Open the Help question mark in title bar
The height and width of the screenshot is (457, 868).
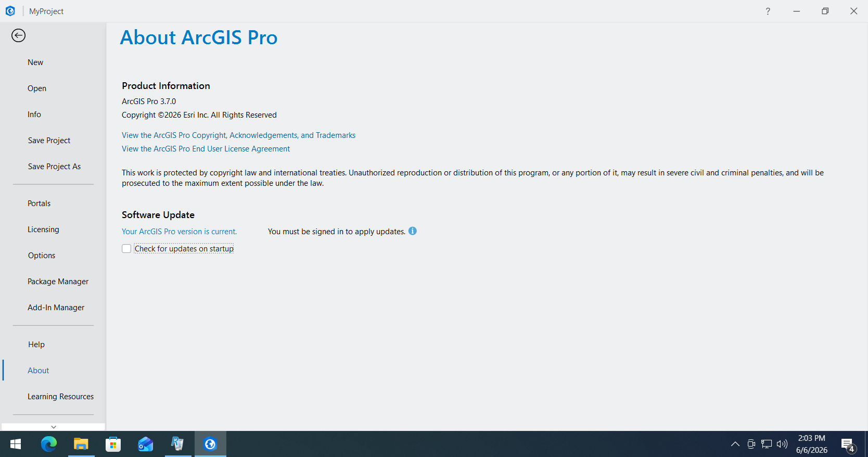[768, 11]
